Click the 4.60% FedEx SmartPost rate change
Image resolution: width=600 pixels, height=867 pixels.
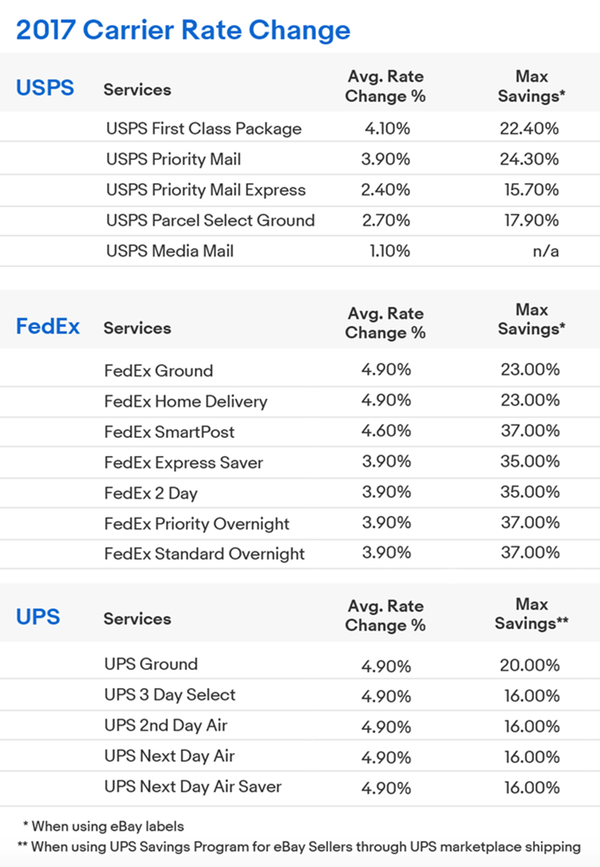pos(385,432)
